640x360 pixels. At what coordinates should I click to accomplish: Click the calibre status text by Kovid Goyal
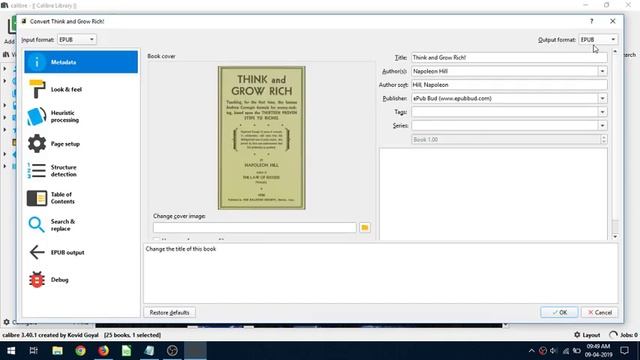click(x=51, y=335)
